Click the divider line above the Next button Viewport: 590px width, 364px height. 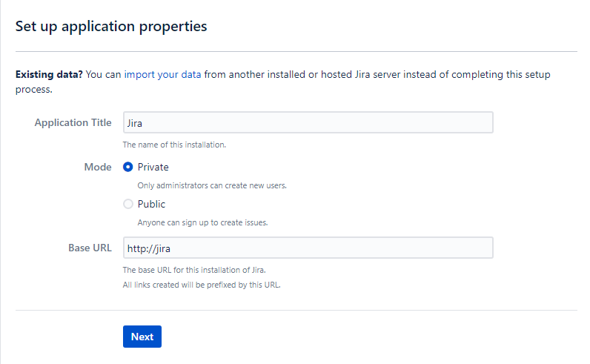(x=296, y=310)
